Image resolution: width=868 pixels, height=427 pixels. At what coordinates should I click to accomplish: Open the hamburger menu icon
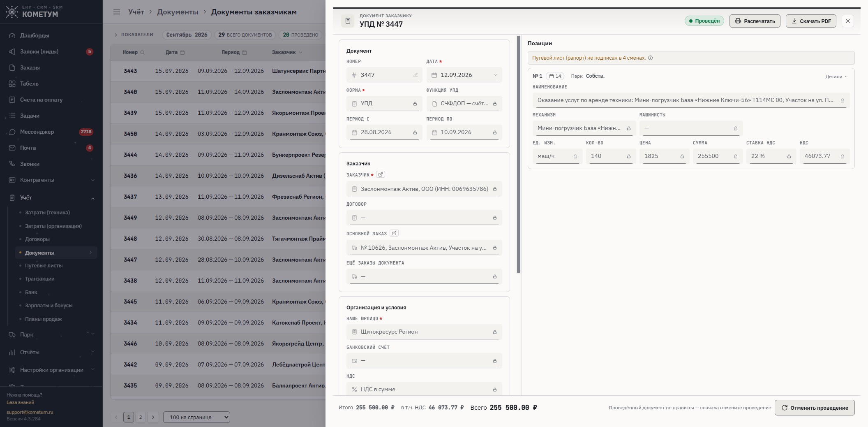(117, 12)
